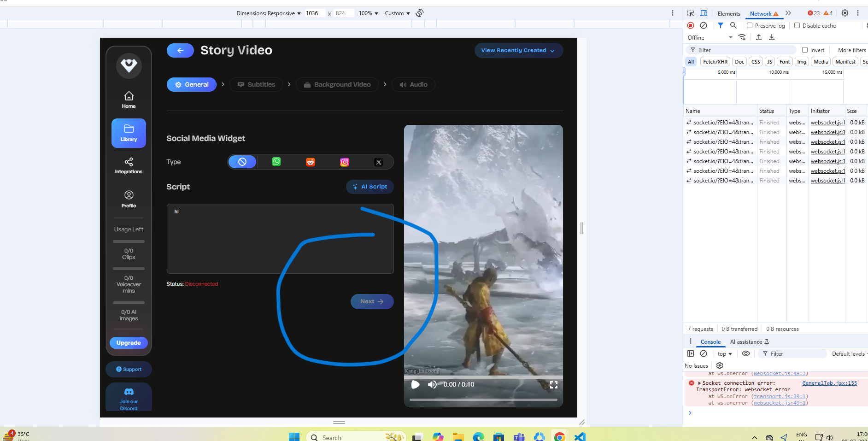Open Integrations in the sidebar
The width and height of the screenshot is (868, 441).
129,166
